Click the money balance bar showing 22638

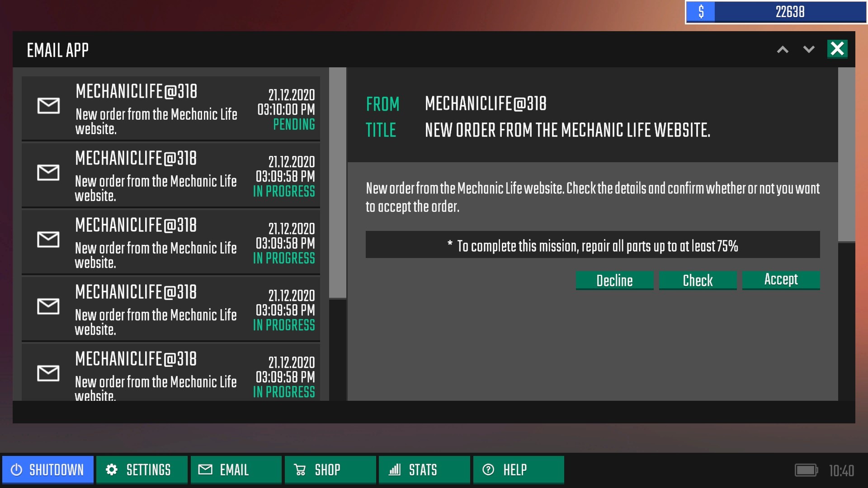[x=775, y=12]
